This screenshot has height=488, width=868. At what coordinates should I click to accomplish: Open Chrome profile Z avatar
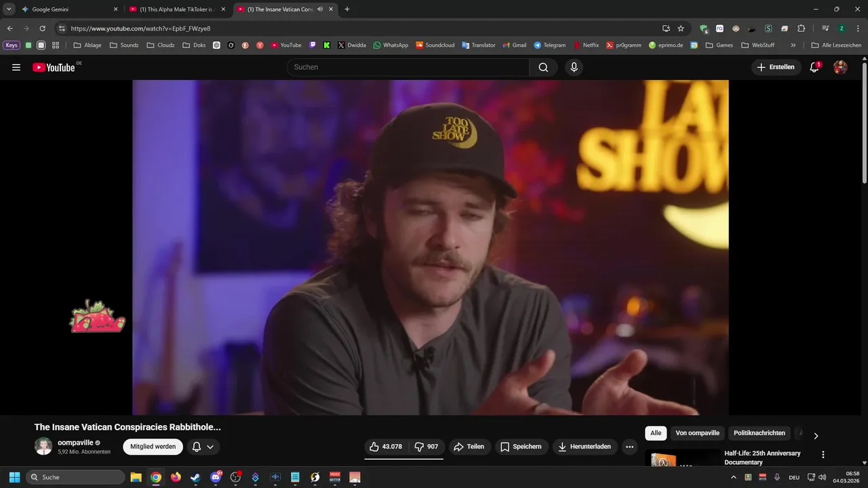point(842,28)
